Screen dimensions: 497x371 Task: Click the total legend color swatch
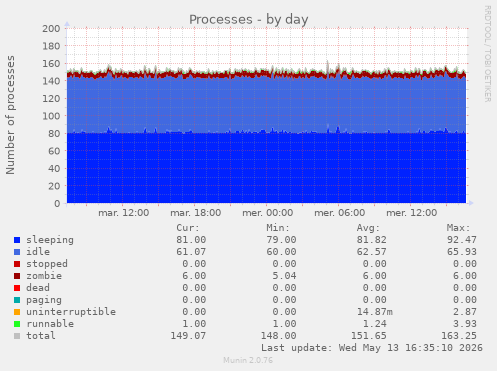[x=17, y=336]
